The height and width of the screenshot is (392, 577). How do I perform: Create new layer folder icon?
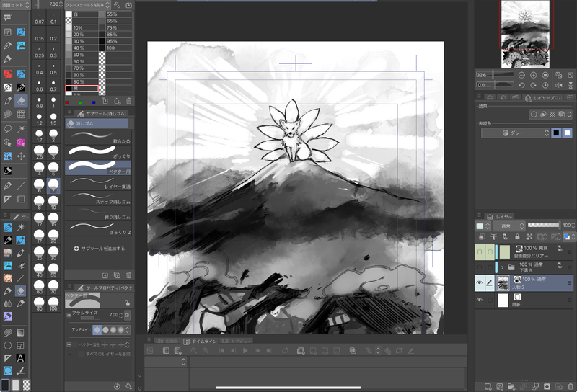[511, 386]
